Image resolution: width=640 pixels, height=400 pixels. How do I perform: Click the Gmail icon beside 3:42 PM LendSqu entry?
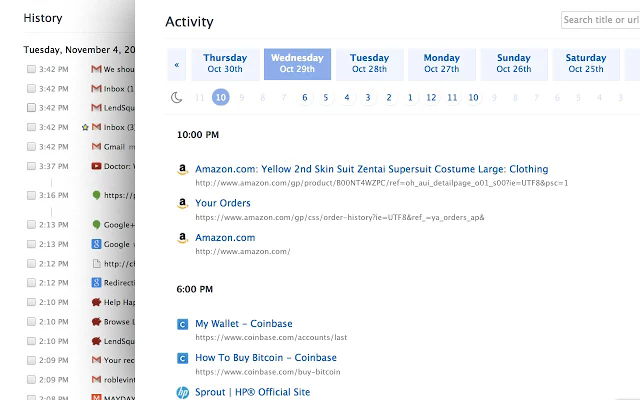click(x=96, y=108)
